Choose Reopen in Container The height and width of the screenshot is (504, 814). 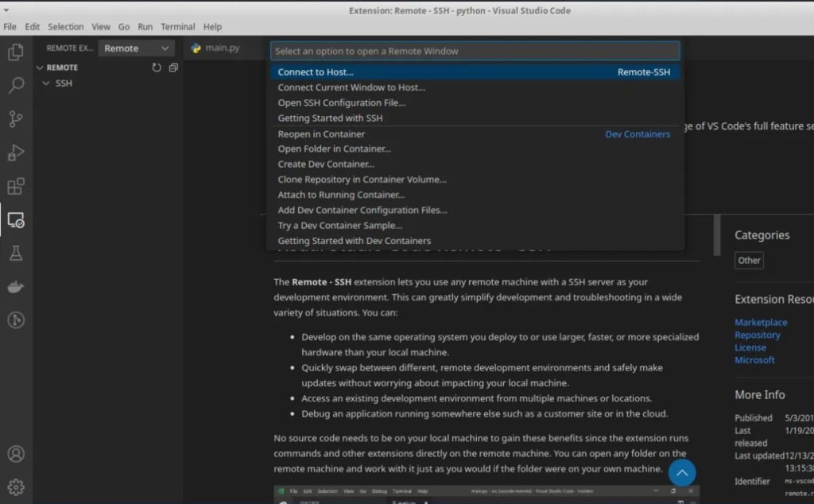click(x=475, y=134)
